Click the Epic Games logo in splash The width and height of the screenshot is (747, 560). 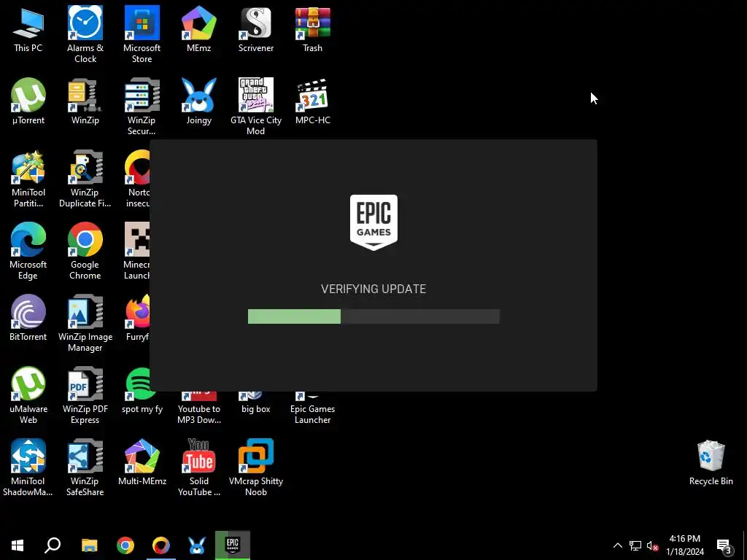tap(373, 222)
